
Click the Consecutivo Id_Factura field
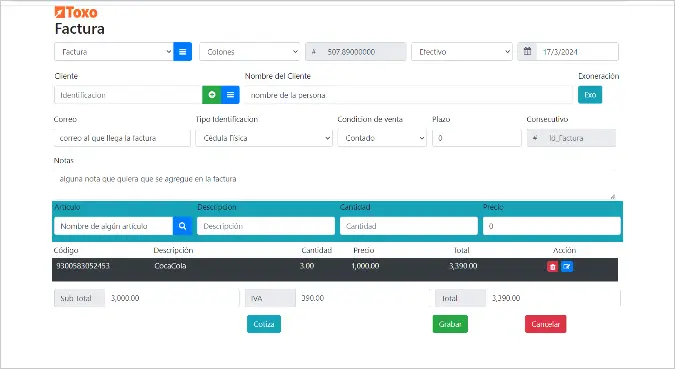(571, 138)
